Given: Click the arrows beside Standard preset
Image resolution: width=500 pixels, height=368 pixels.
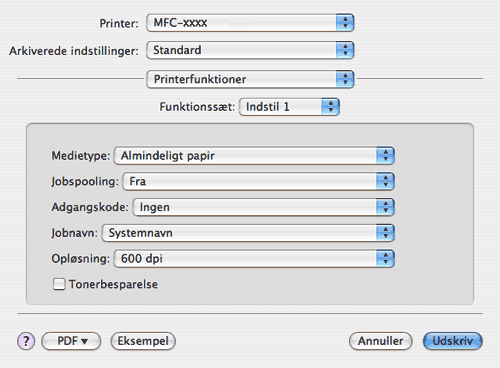Looking at the screenshot, I should click(x=345, y=50).
